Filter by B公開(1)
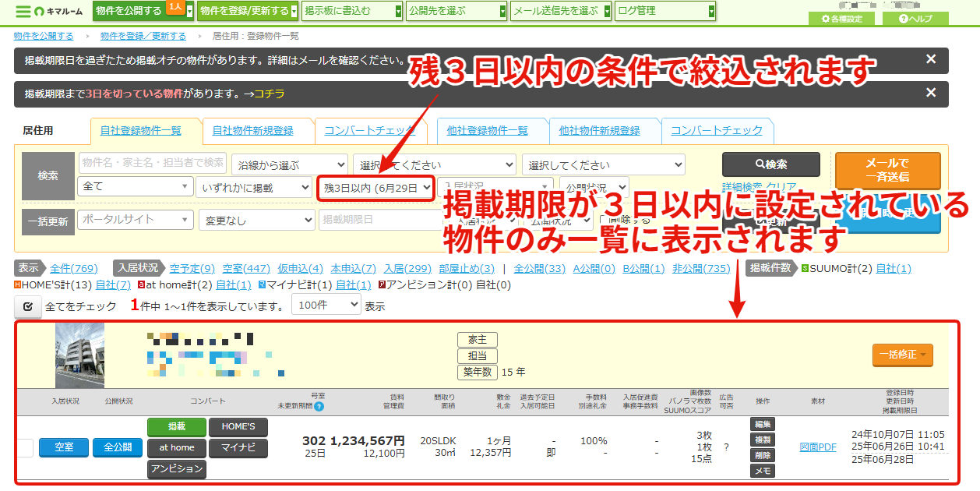This screenshot has height=491, width=980. click(x=643, y=269)
